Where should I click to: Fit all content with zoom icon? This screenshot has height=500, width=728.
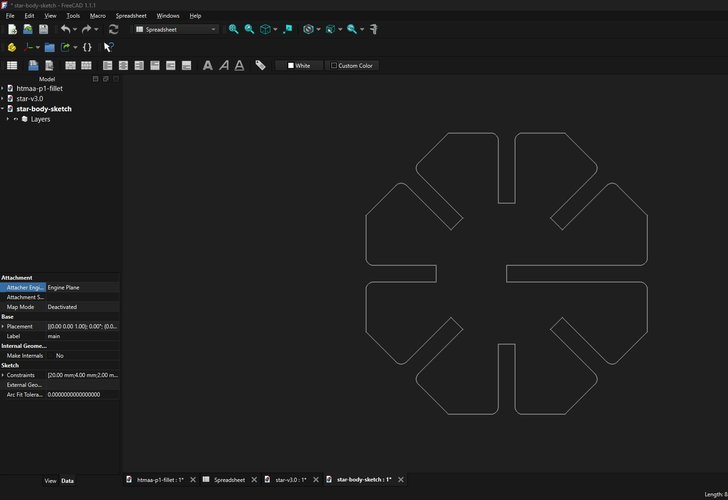pos(234,29)
